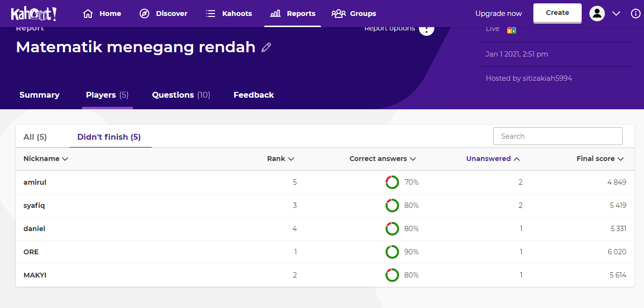Open Kahoots in navigation
This screenshot has height=308, width=644.
click(x=229, y=14)
